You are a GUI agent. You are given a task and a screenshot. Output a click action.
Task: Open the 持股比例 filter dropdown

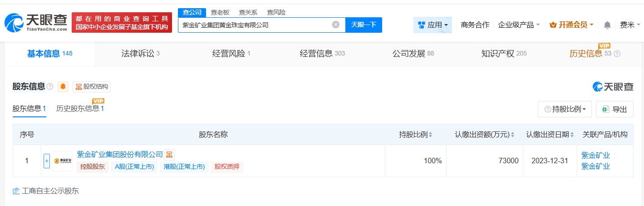pos(565,109)
